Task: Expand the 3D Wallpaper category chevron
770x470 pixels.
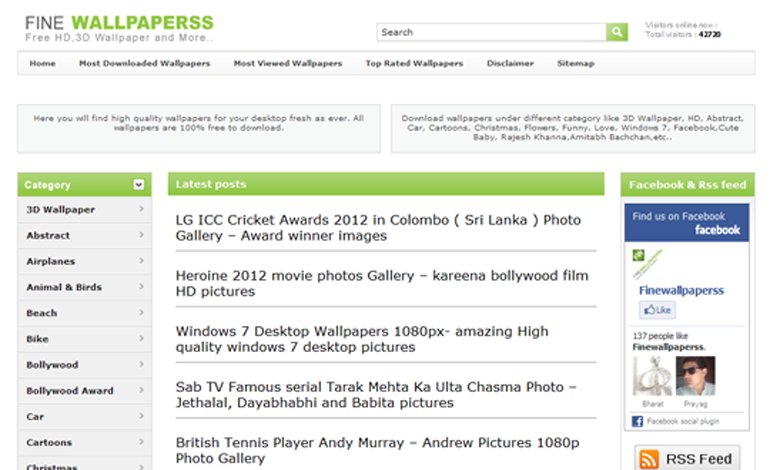Action: tap(141, 209)
